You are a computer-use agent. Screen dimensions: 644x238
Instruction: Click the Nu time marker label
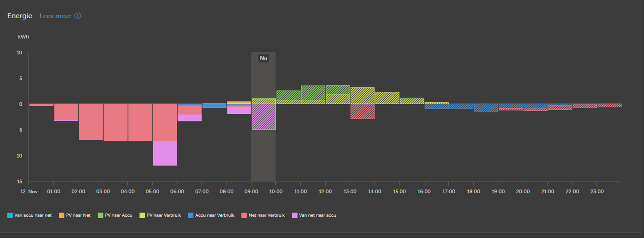[263, 59]
